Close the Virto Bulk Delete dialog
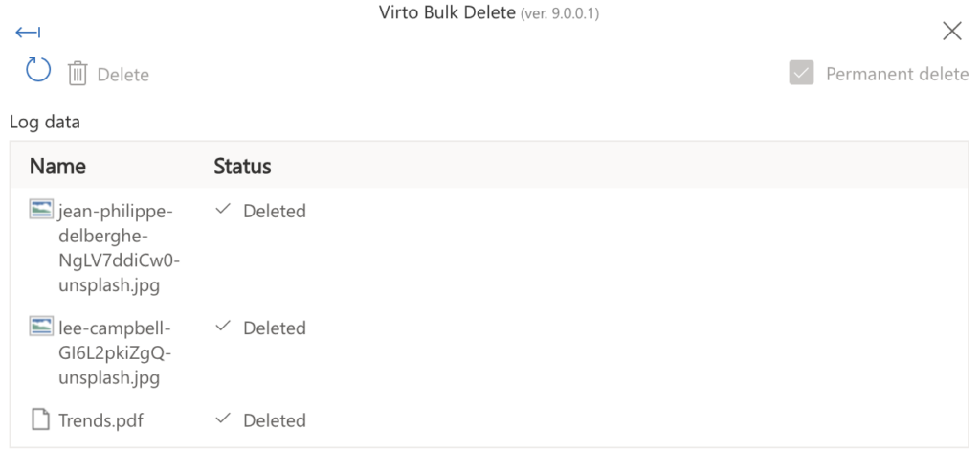Screen dimensions: 980x453 click(952, 31)
